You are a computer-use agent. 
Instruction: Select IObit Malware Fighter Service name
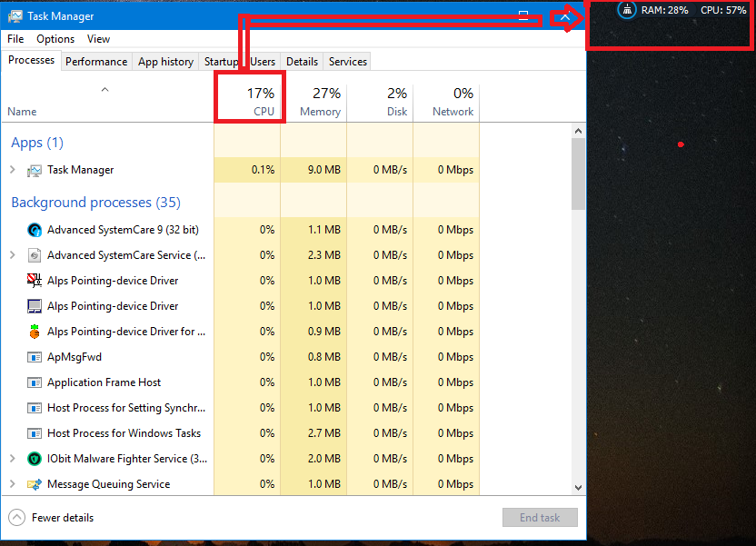tap(127, 459)
